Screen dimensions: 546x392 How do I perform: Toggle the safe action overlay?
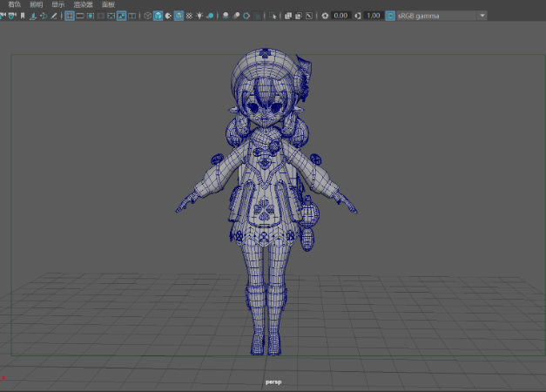coord(122,16)
